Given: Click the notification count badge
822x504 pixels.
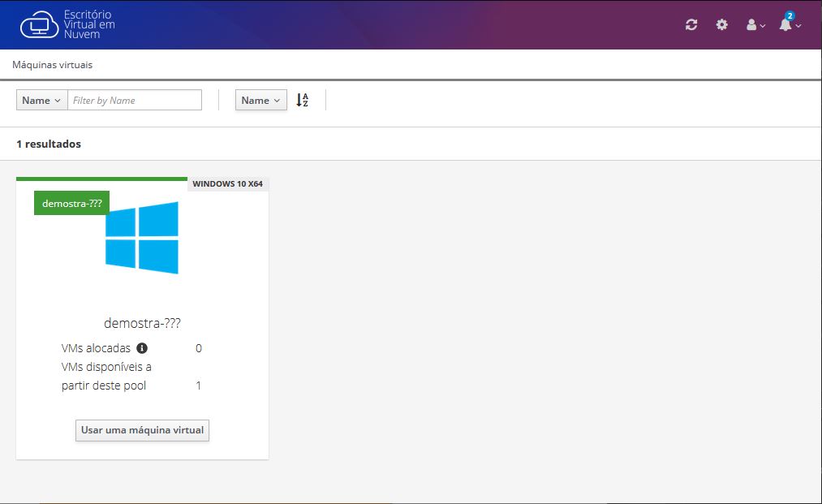Looking at the screenshot, I should coord(790,15).
